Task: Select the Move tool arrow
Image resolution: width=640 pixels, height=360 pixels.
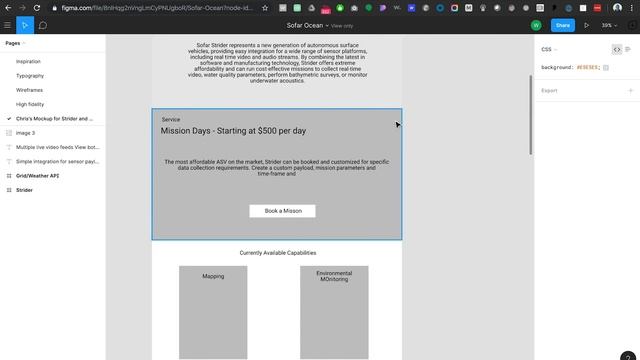Action: point(25,25)
